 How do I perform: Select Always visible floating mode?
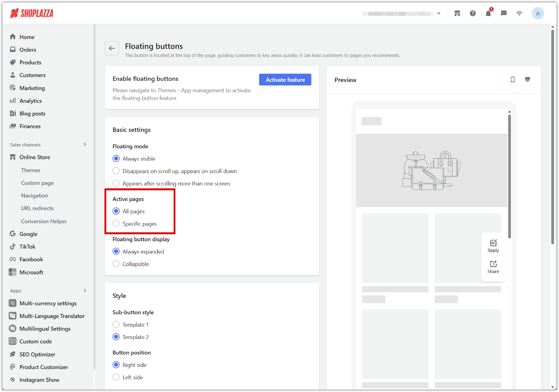(x=116, y=158)
